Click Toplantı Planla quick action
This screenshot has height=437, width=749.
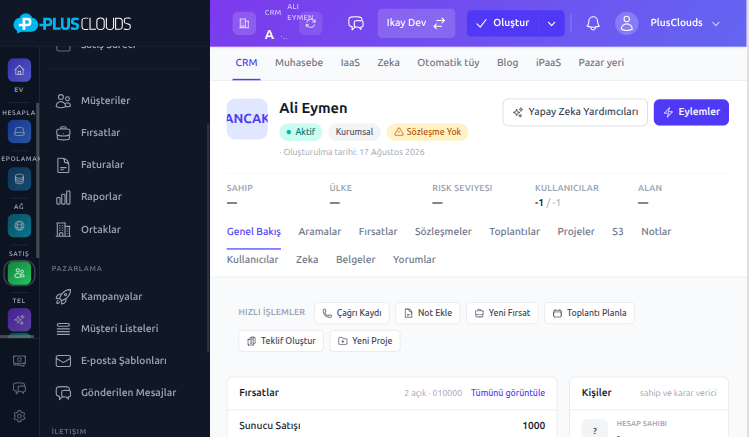click(589, 313)
